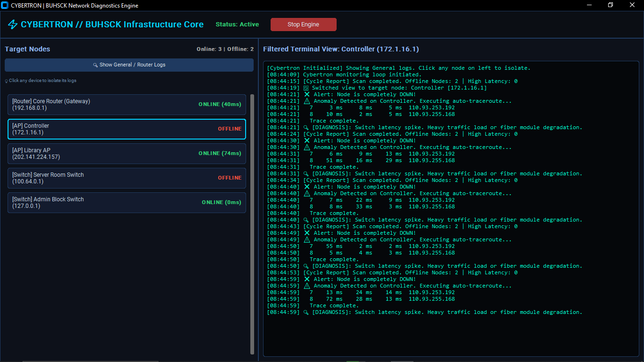Click the Stop Engine button

click(x=304, y=25)
